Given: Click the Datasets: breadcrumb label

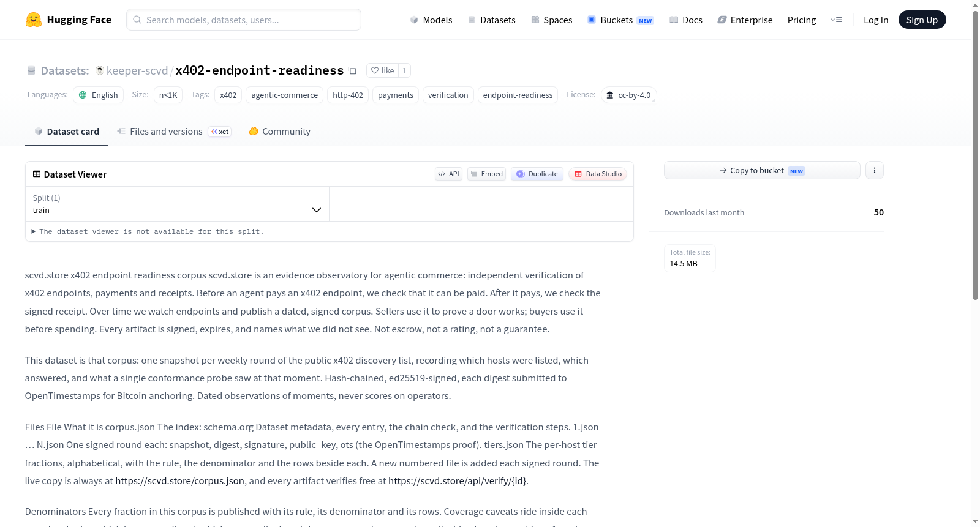Looking at the screenshot, I should pos(65,70).
